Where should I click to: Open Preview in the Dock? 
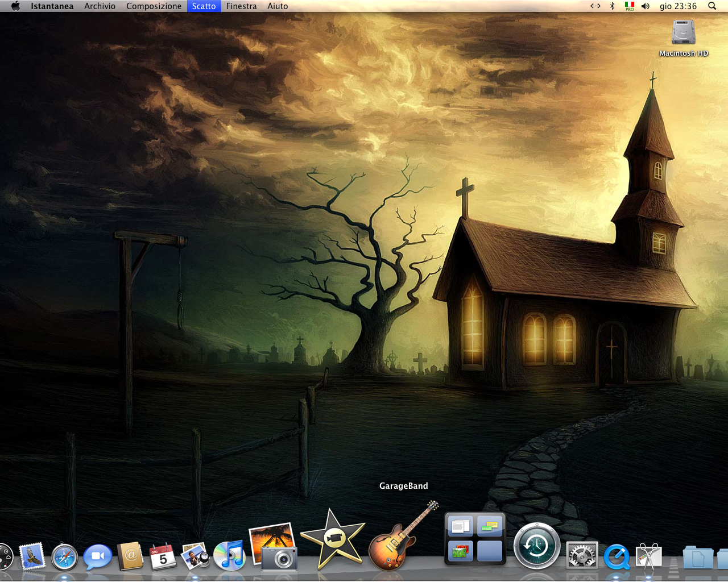coord(195,556)
